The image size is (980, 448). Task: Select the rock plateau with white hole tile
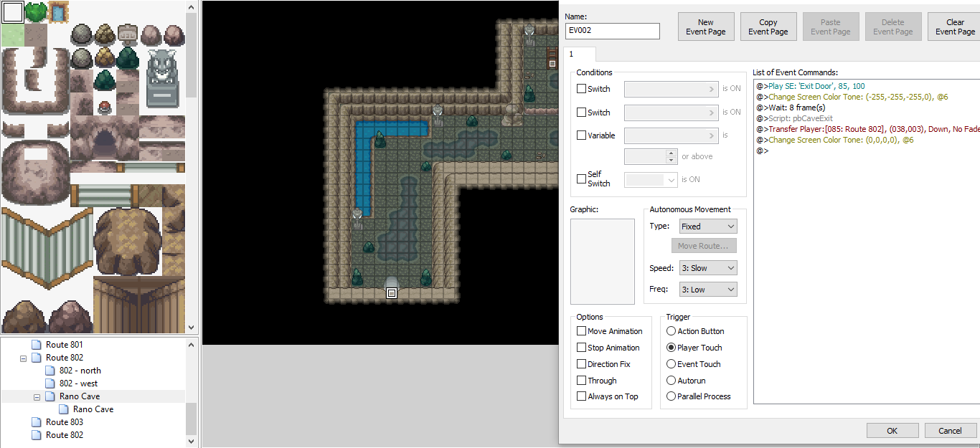[35, 172]
